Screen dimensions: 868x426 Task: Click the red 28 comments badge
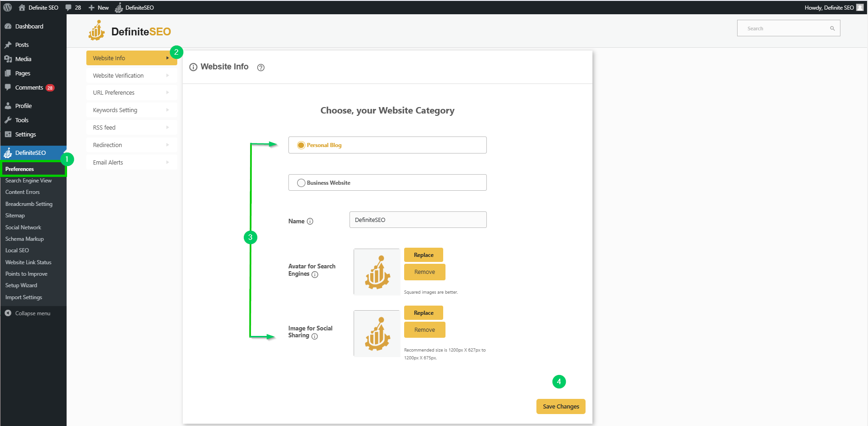(50, 88)
